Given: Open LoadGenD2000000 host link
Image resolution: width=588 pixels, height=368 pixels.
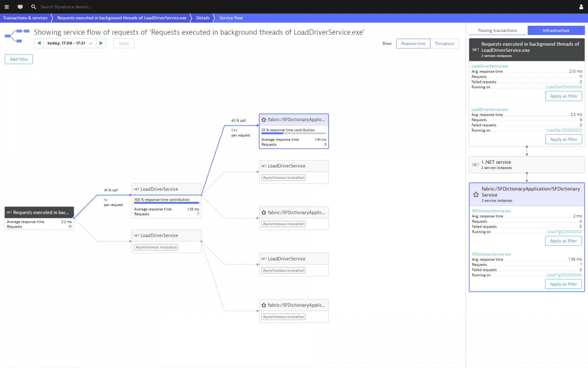Looking at the screenshot, I should [564, 87].
